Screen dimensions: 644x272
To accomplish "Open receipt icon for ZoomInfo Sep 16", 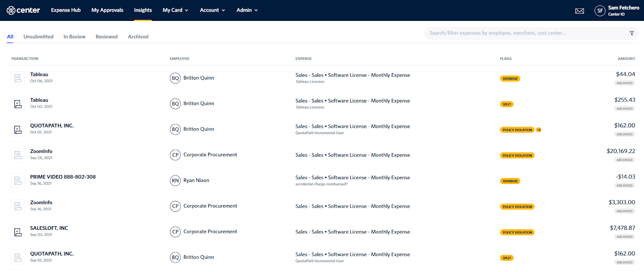I will pyautogui.click(x=18, y=206).
